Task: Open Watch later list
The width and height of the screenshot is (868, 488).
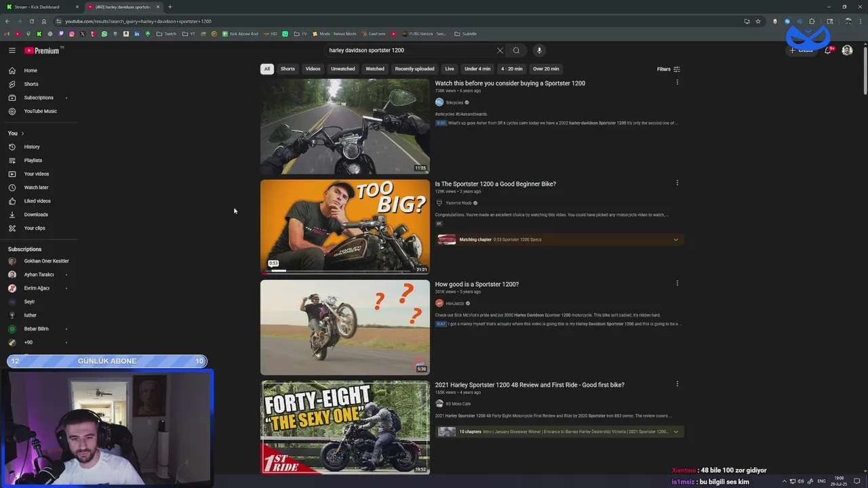Action: [39, 187]
